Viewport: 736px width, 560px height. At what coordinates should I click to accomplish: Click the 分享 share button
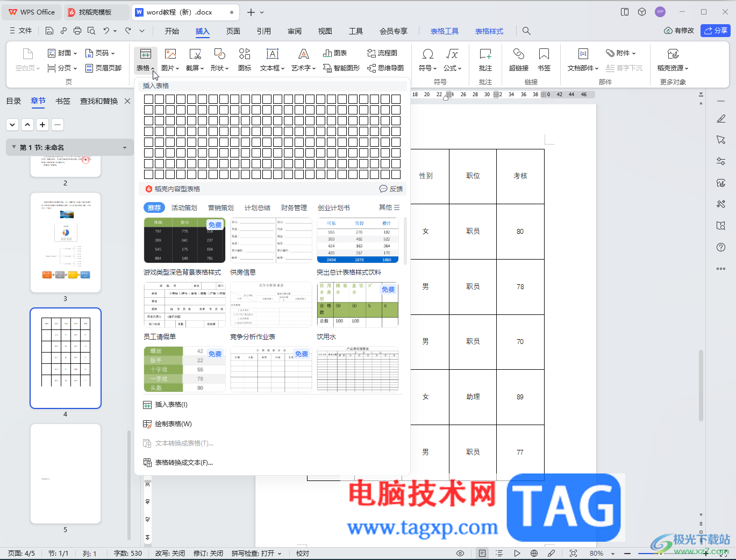[716, 31]
